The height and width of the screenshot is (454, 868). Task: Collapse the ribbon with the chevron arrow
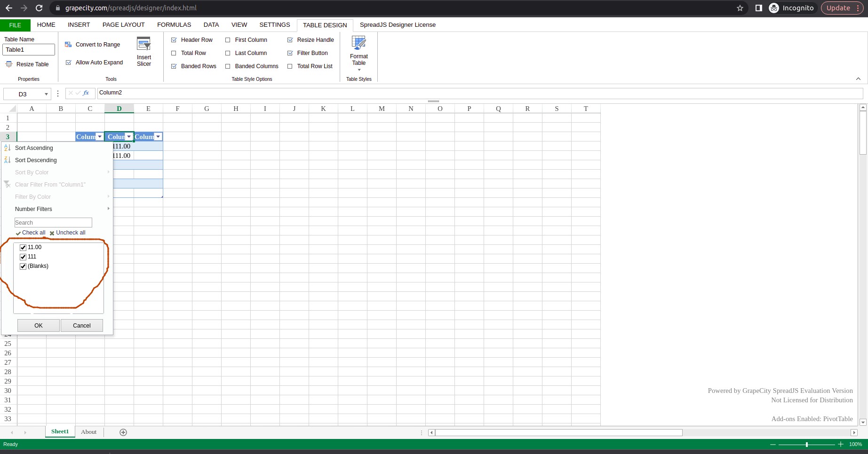click(x=858, y=79)
